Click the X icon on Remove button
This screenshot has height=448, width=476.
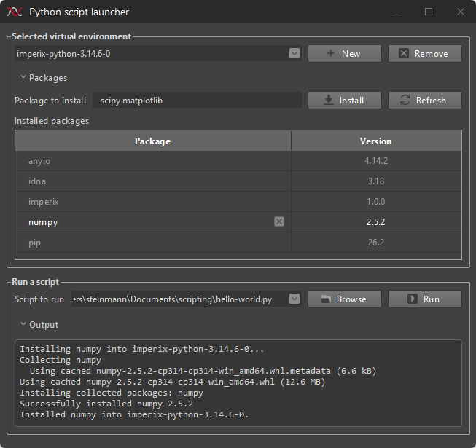point(403,53)
